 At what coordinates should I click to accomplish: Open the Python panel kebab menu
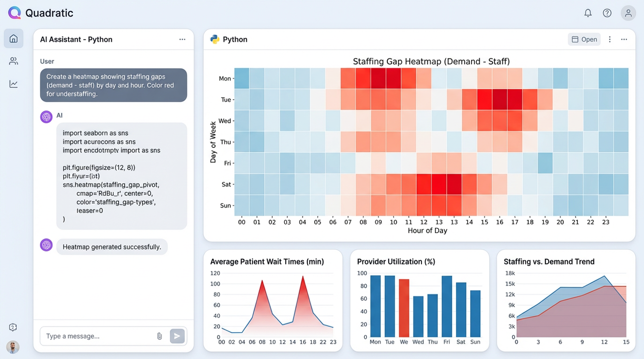pyautogui.click(x=609, y=39)
